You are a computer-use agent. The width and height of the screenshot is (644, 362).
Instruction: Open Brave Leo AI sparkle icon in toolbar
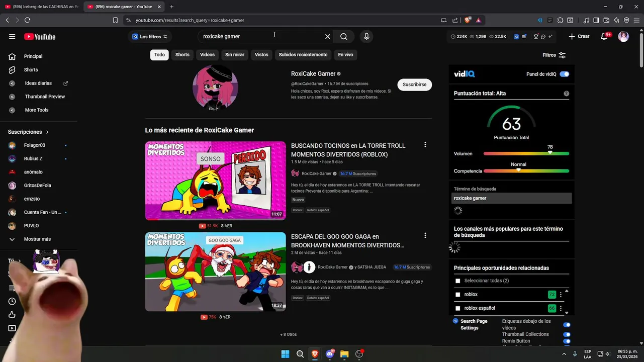pos(616,20)
